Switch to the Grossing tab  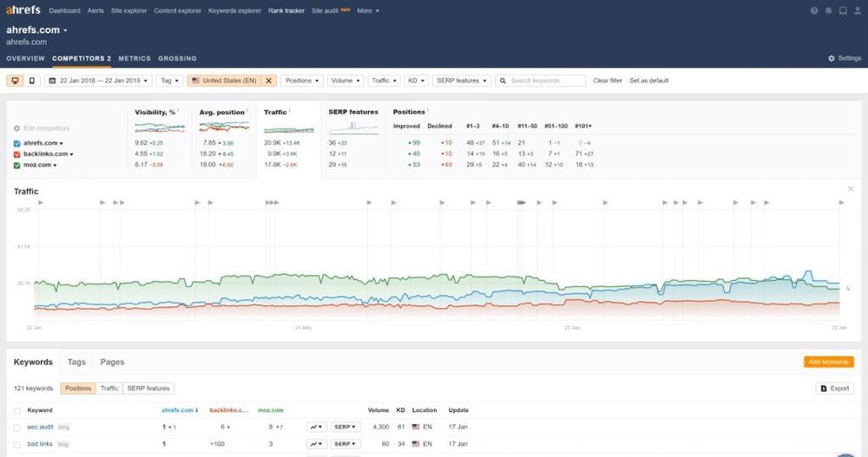coord(177,58)
